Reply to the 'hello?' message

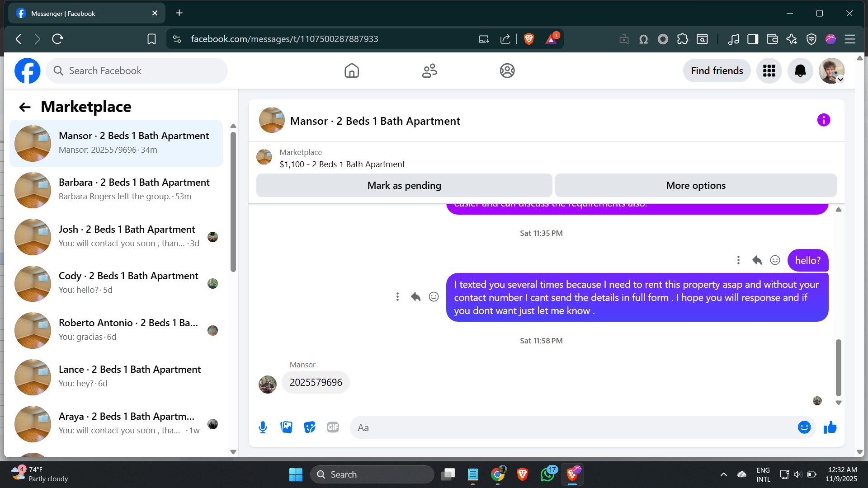pos(757,260)
